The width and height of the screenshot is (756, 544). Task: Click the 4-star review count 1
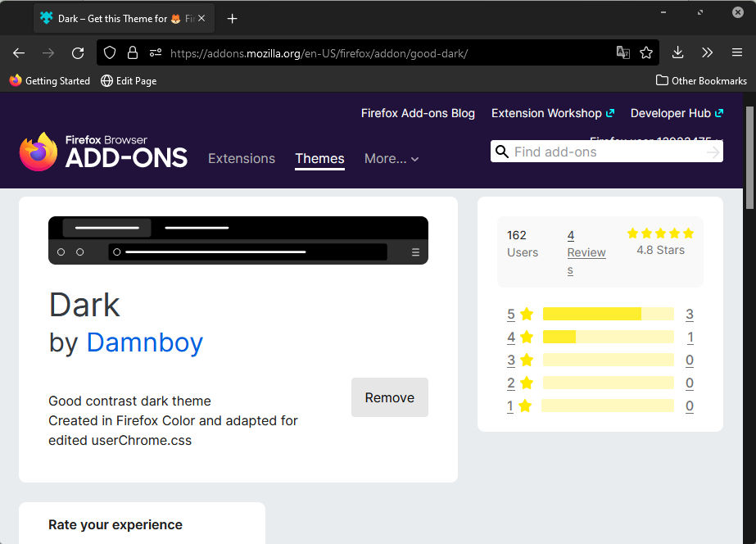pyautogui.click(x=690, y=337)
